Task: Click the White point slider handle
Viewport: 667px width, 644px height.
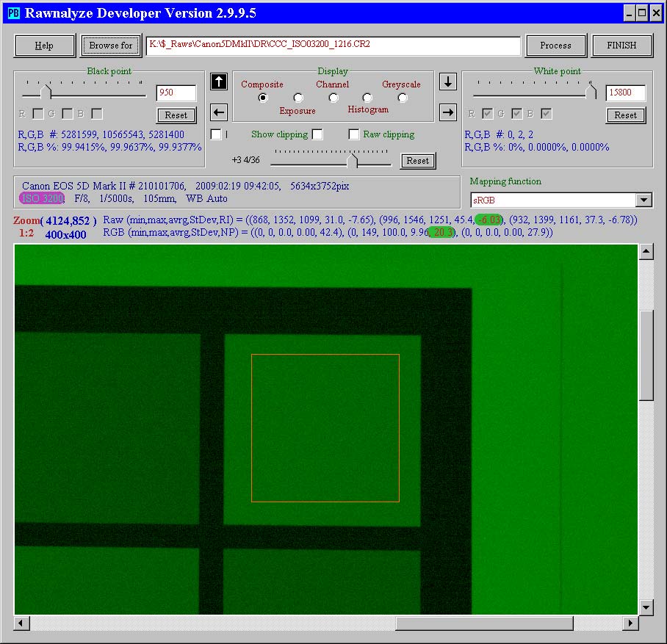Action: click(x=591, y=92)
